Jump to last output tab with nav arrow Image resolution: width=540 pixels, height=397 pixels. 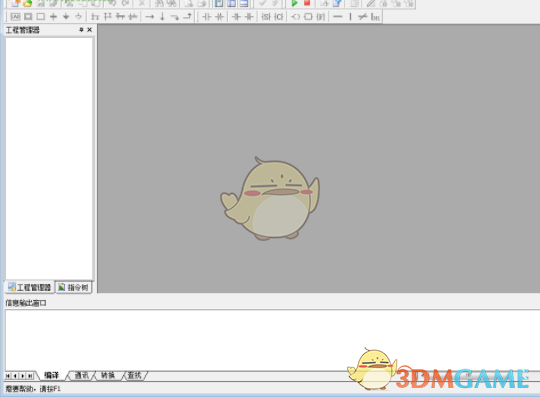coord(30,376)
